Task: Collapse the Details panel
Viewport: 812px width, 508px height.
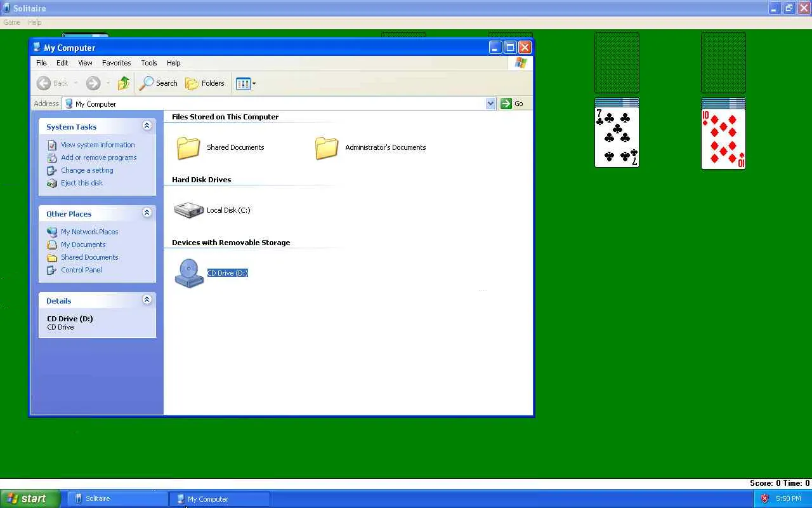Action: [x=147, y=300]
